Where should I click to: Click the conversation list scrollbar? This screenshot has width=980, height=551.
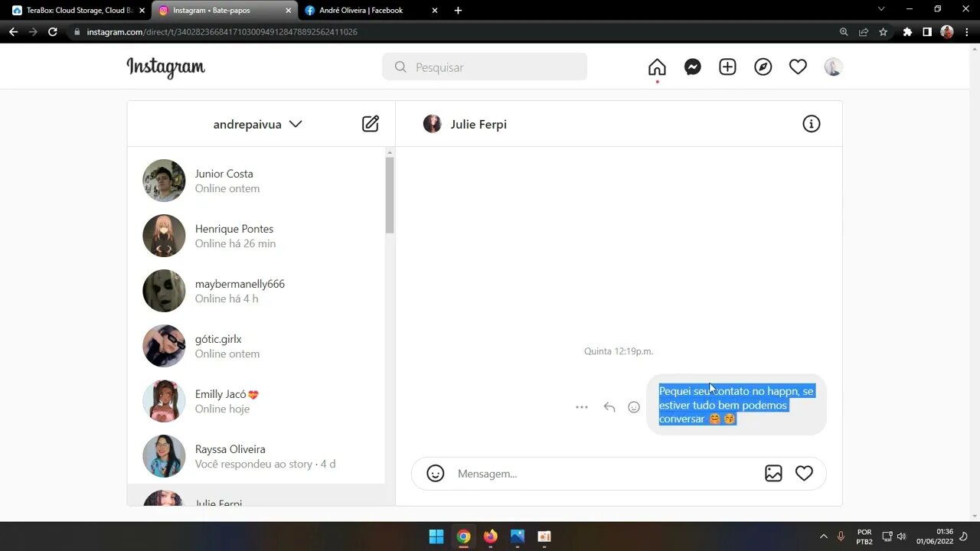[x=390, y=195]
